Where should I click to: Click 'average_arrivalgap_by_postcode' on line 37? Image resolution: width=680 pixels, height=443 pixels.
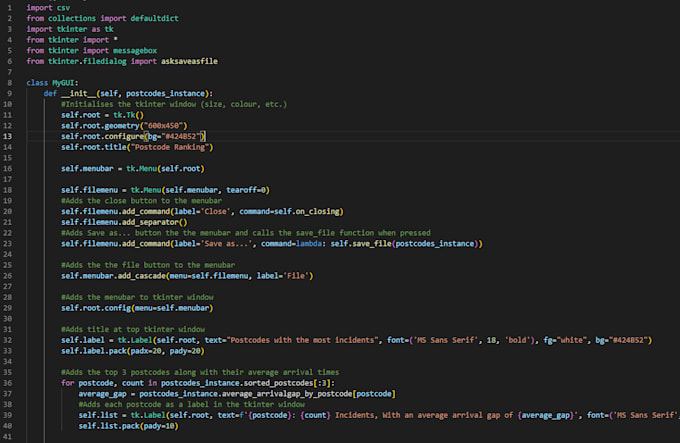[287, 394]
